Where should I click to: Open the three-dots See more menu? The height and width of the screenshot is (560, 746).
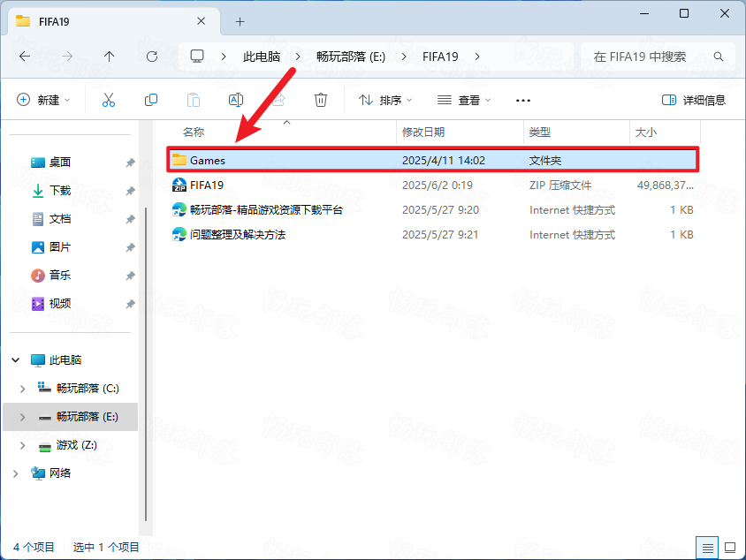(523, 101)
